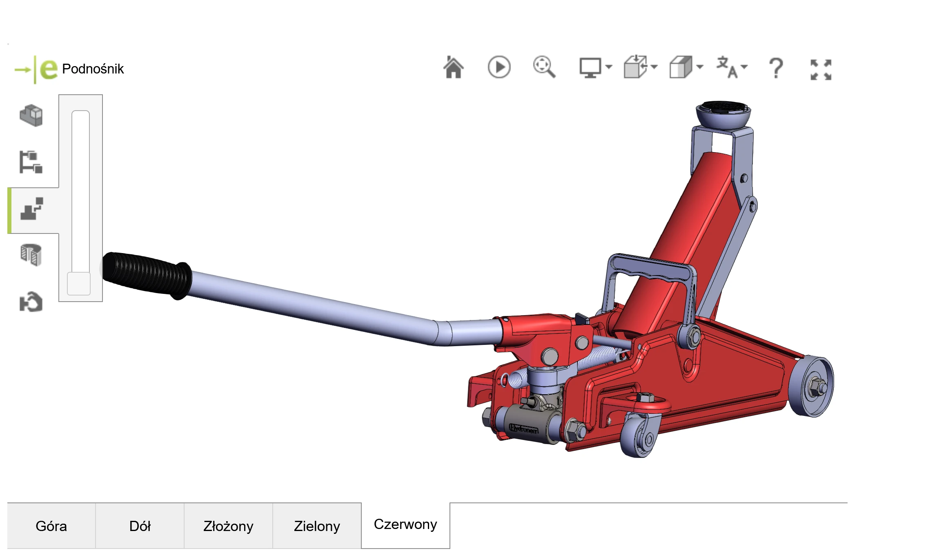The image size is (928, 560).
Task: Click the reset rotate sidebar icon
Action: (31, 302)
